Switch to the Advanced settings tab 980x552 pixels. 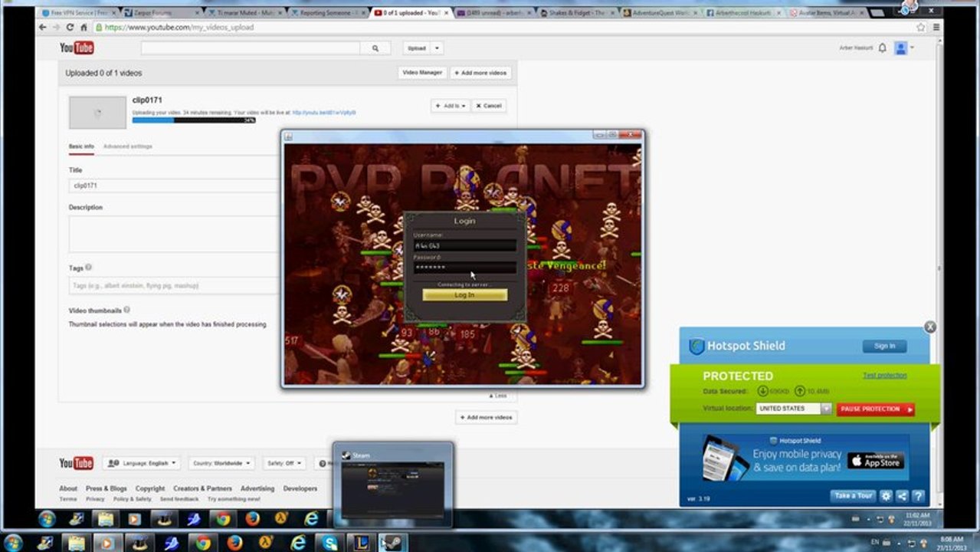click(x=127, y=146)
